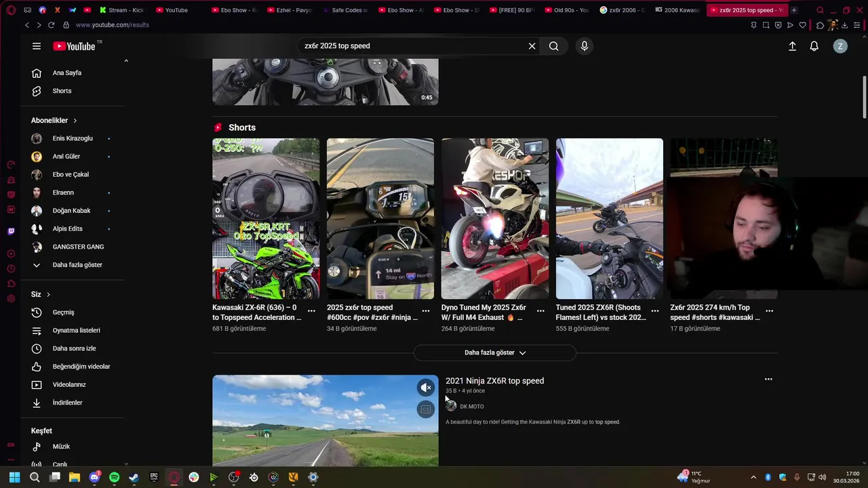The width and height of the screenshot is (868, 488).
Task: Open the YouTube hamburger guide menu
Action: [x=37, y=46]
